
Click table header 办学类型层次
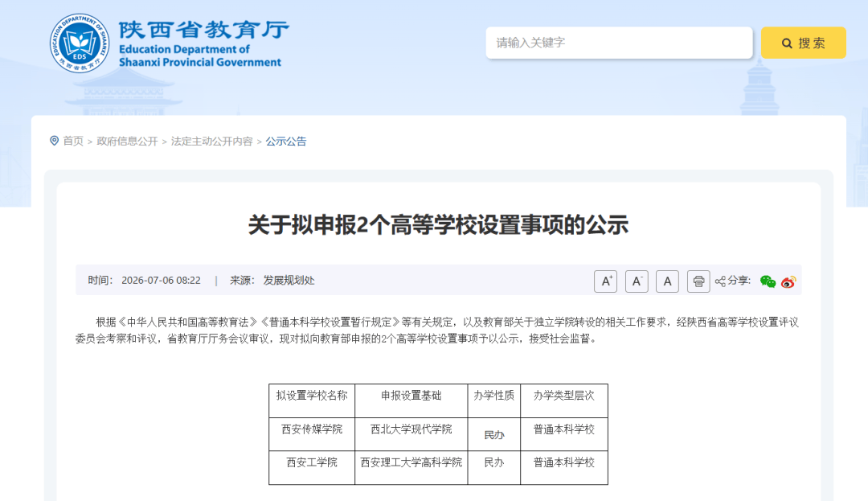coord(564,396)
